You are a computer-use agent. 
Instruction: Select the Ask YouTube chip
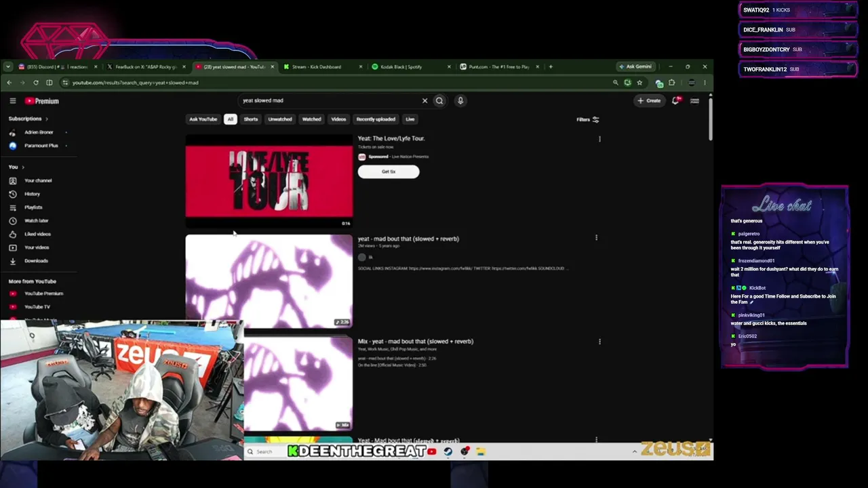203,119
